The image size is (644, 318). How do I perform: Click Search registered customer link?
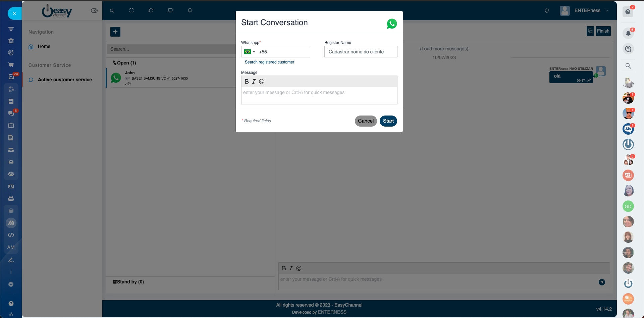coord(269,62)
